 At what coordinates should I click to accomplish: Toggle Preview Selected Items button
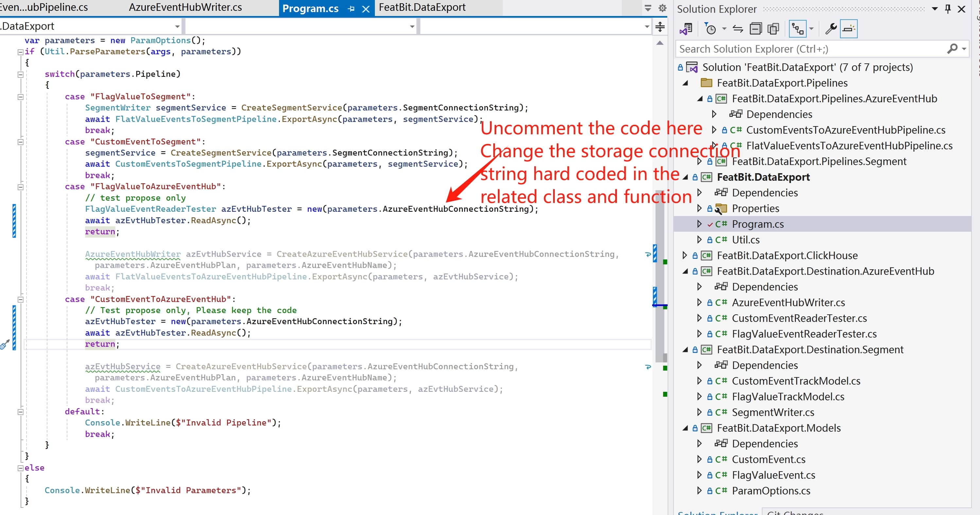pyautogui.click(x=849, y=29)
